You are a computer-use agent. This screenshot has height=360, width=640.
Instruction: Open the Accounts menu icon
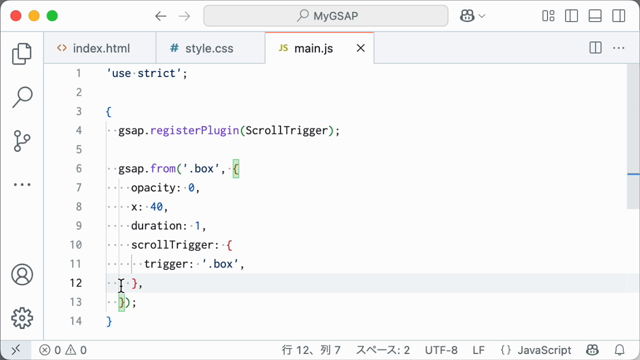pos(22,274)
